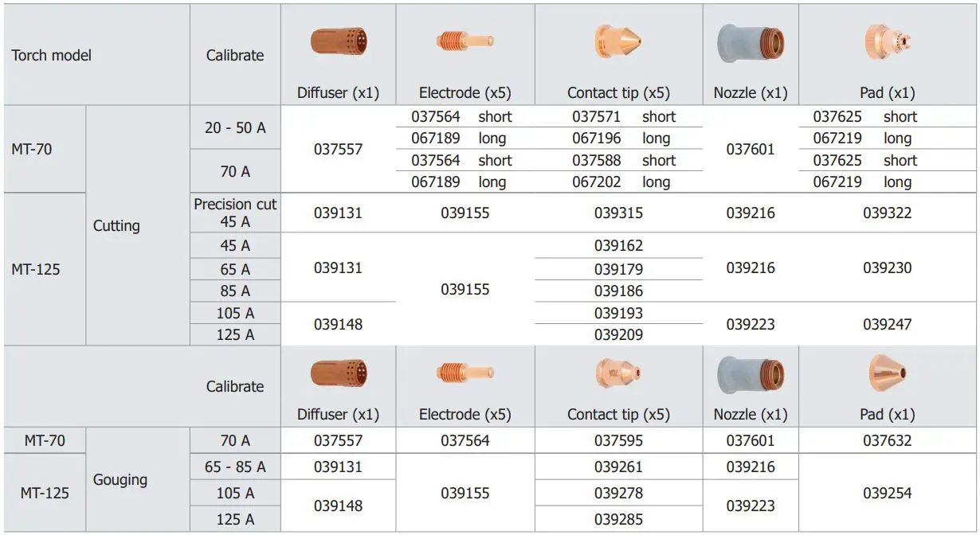Click the "20 - 50 A" calibrate cell
The image size is (980, 535).
(x=235, y=127)
